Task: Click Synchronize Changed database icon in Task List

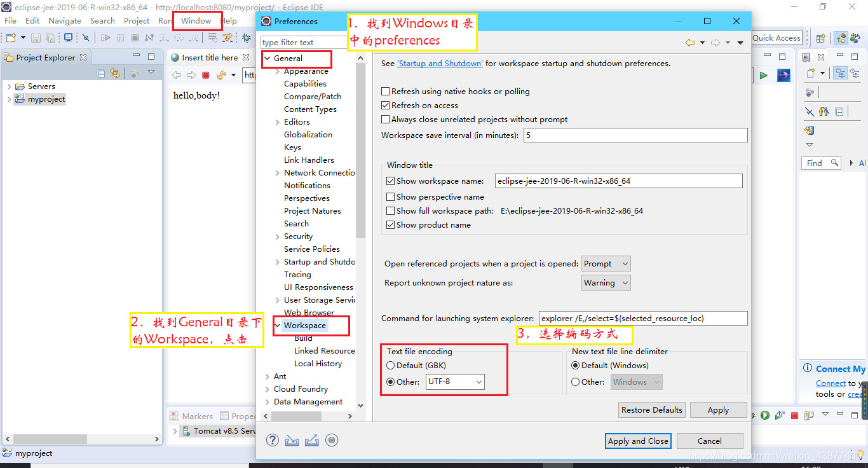Action: pyautogui.click(x=809, y=130)
